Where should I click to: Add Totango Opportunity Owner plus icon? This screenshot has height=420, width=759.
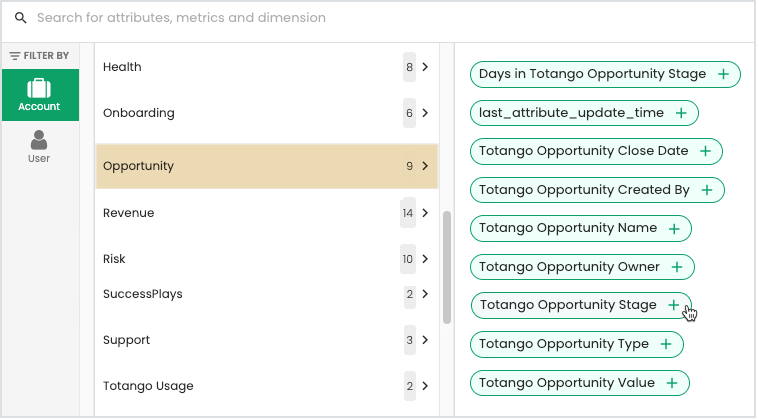click(677, 267)
